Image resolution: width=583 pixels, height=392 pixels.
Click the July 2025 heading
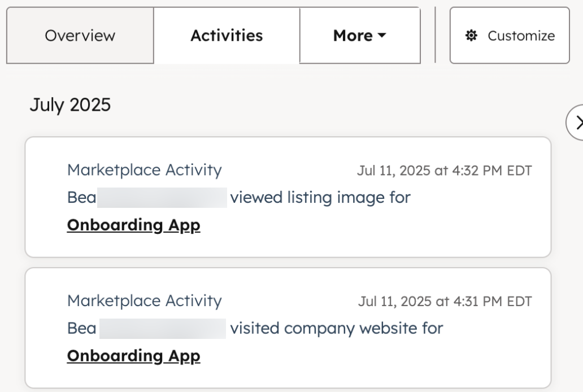(70, 104)
